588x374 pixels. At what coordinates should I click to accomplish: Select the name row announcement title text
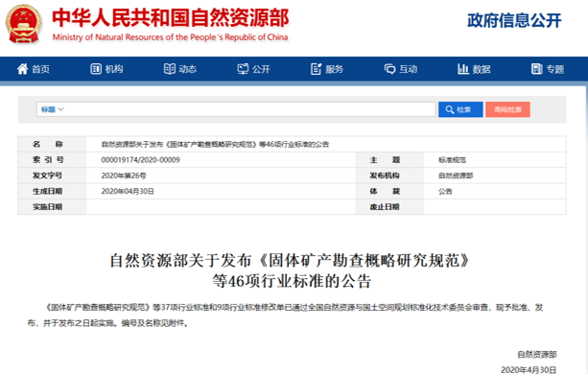click(x=215, y=144)
